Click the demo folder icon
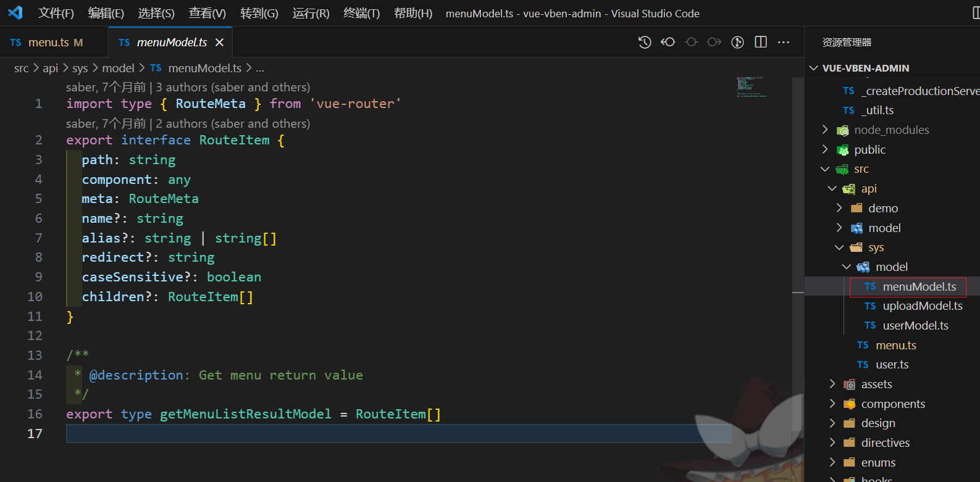The height and width of the screenshot is (482, 980). (x=856, y=208)
